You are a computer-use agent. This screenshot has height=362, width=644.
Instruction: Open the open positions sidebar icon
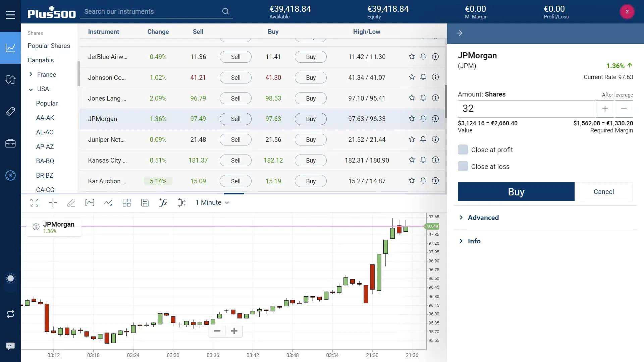(10, 80)
